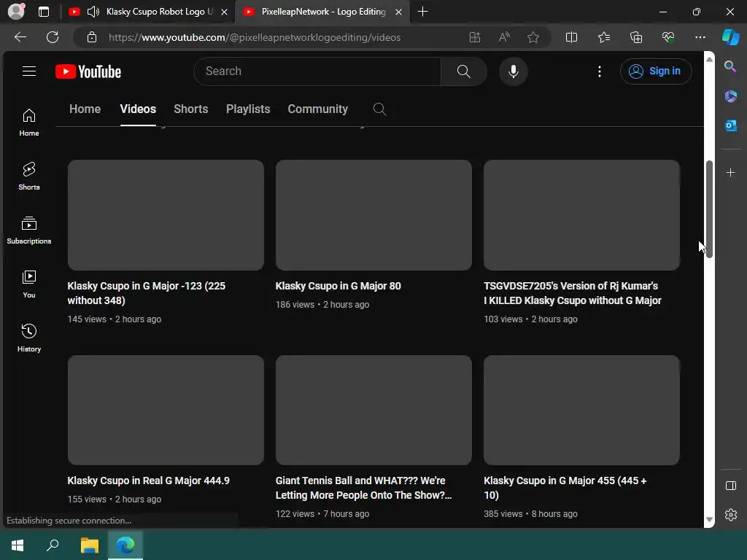The image size is (747, 560).
Task: Click thumbnail of G Major 80 video
Action: tap(373, 215)
